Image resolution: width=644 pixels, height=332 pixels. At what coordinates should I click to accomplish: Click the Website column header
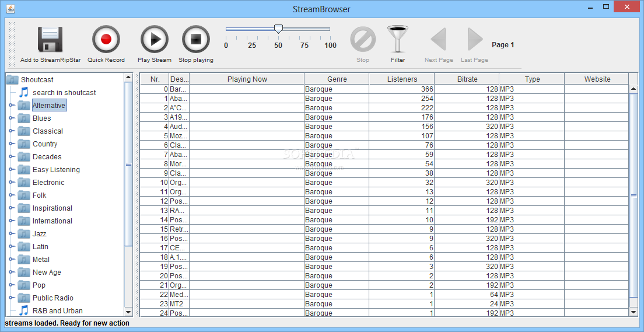[x=597, y=79]
